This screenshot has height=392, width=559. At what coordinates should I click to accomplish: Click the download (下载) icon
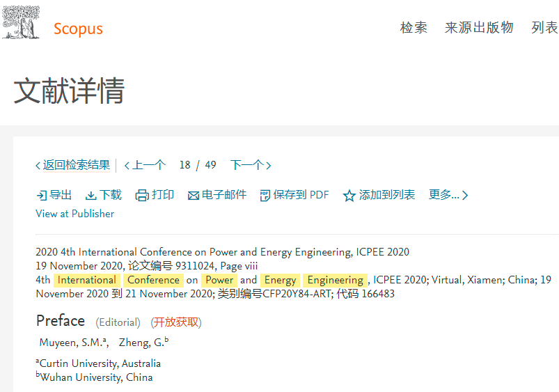click(x=91, y=196)
